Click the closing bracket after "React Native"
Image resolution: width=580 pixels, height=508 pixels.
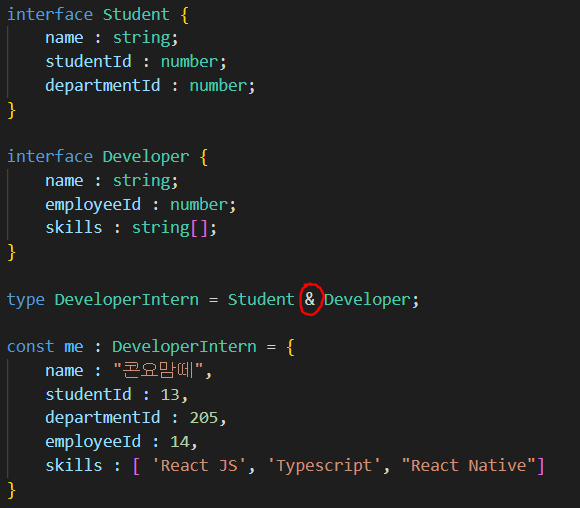[540, 466]
